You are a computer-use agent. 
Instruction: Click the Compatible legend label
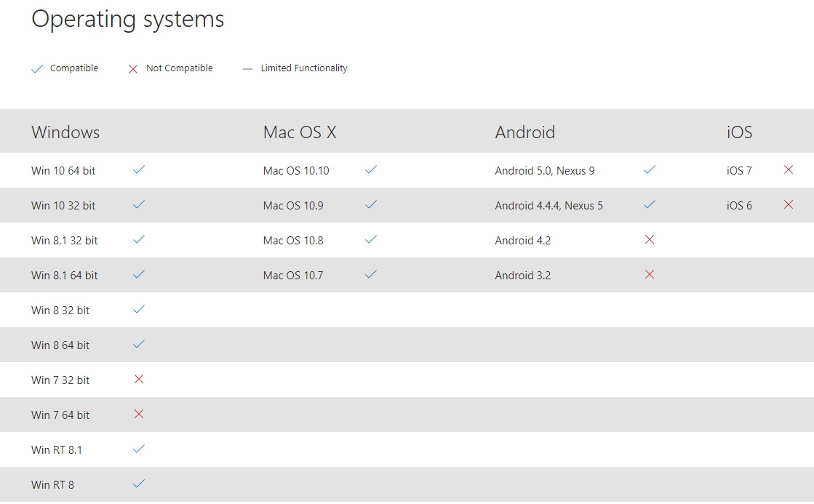(x=74, y=68)
